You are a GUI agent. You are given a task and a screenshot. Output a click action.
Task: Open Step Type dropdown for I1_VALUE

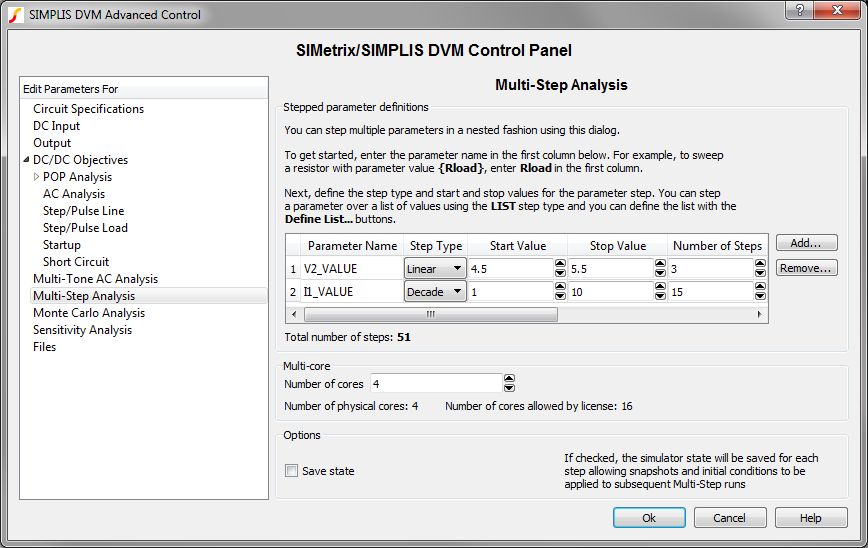point(435,292)
